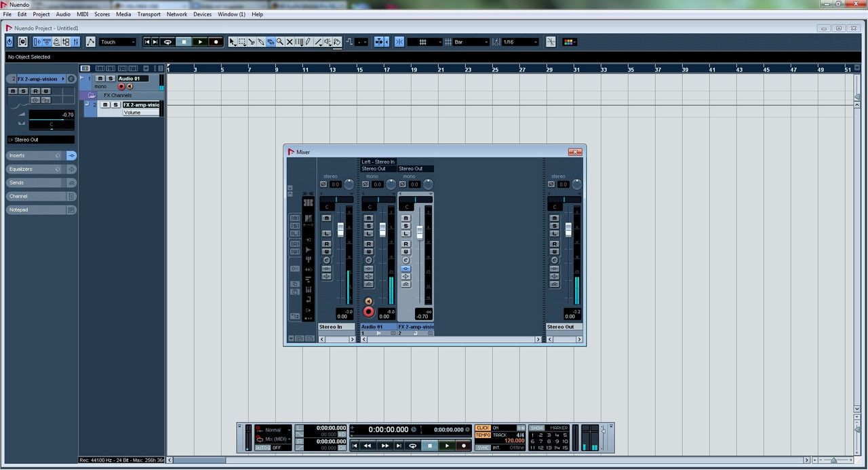Expand Equalizers section in Inspector
This screenshot has width=868, height=470.
tap(36, 170)
